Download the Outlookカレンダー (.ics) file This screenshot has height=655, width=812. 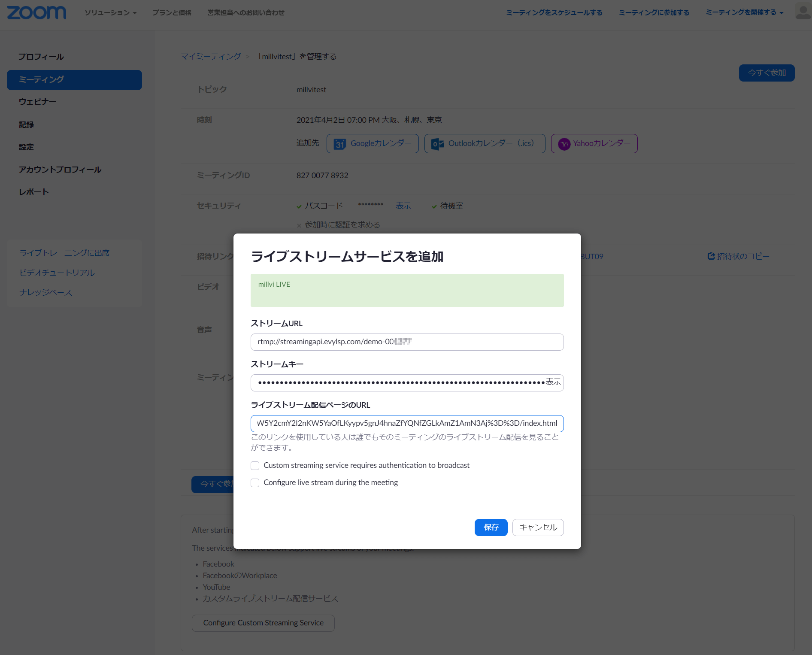point(484,143)
